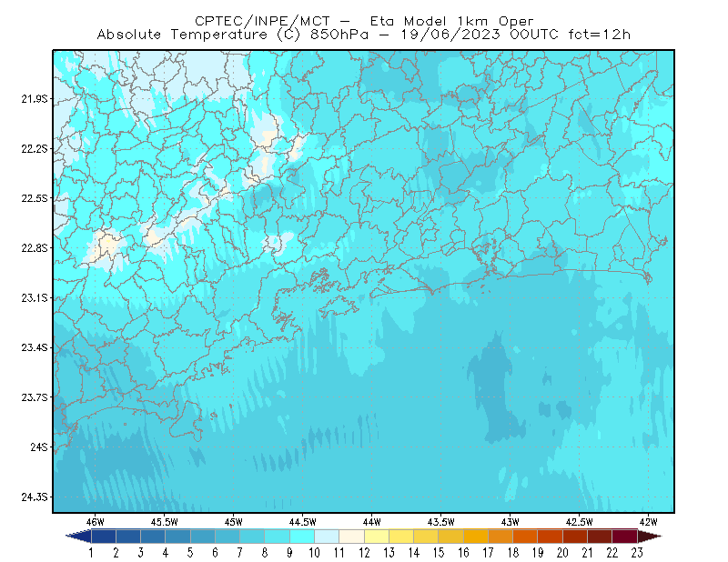Click the dark blue left arrow of the color bar

click(79, 537)
